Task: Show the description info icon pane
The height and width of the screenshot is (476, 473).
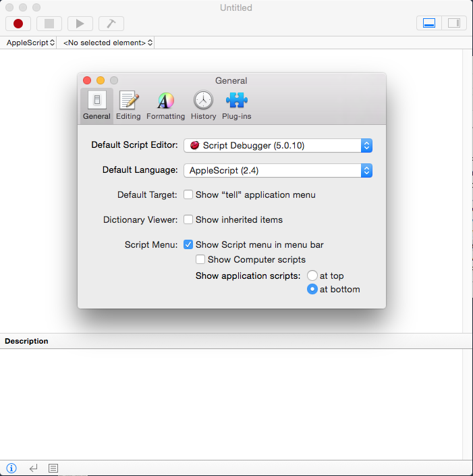Action: pyautogui.click(x=11, y=468)
